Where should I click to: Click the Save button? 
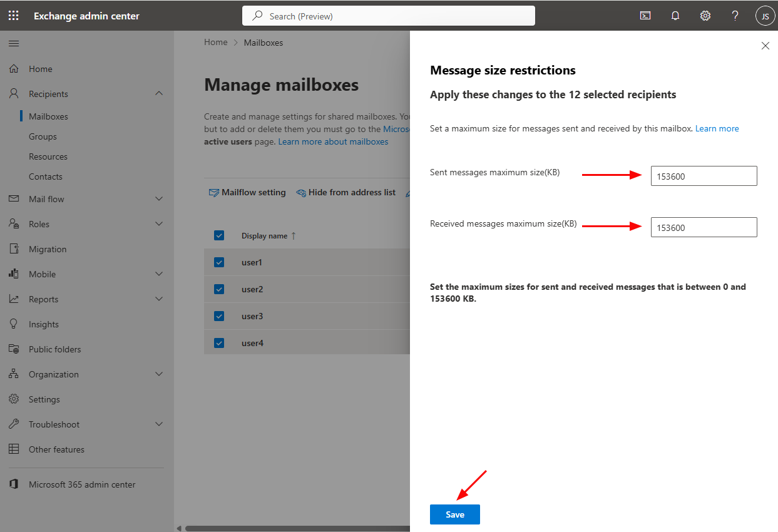[x=455, y=514]
